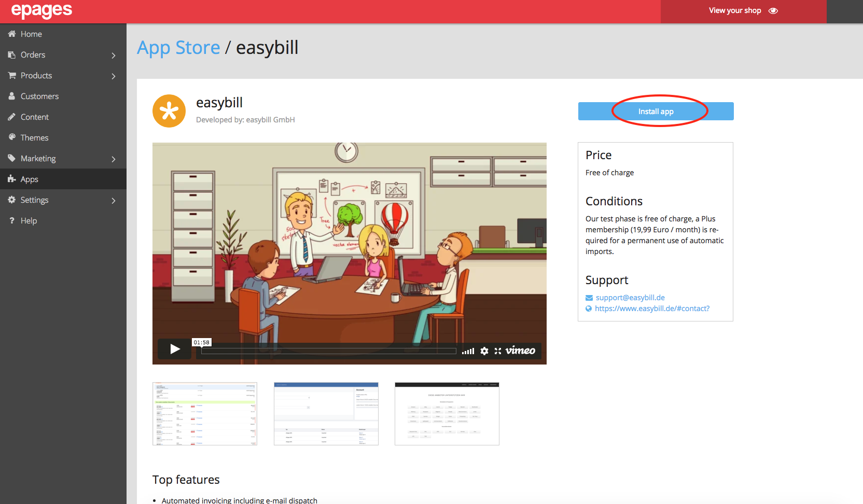Click the Themes palette icon

(12, 137)
